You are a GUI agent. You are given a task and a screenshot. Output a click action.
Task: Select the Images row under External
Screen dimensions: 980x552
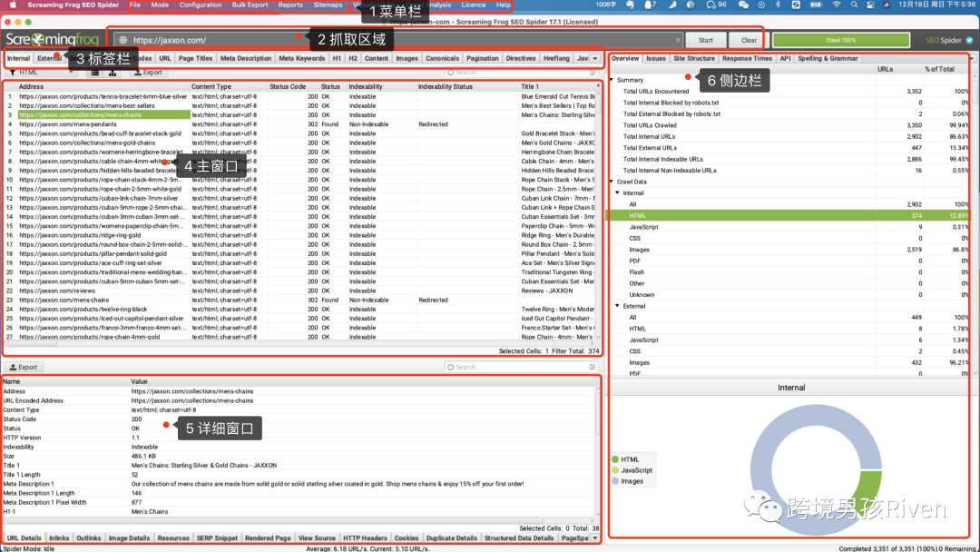point(789,362)
